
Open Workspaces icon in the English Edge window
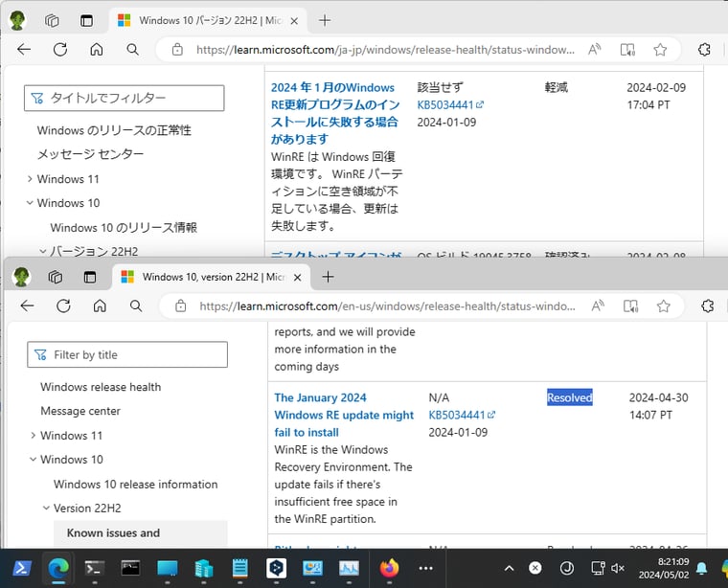(56, 277)
